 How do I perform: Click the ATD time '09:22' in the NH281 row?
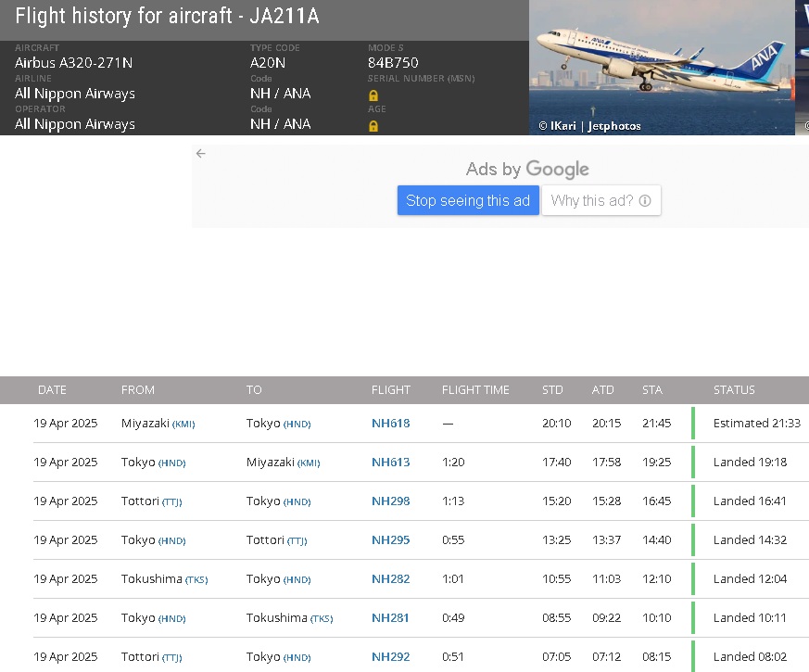click(x=607, y=618)
